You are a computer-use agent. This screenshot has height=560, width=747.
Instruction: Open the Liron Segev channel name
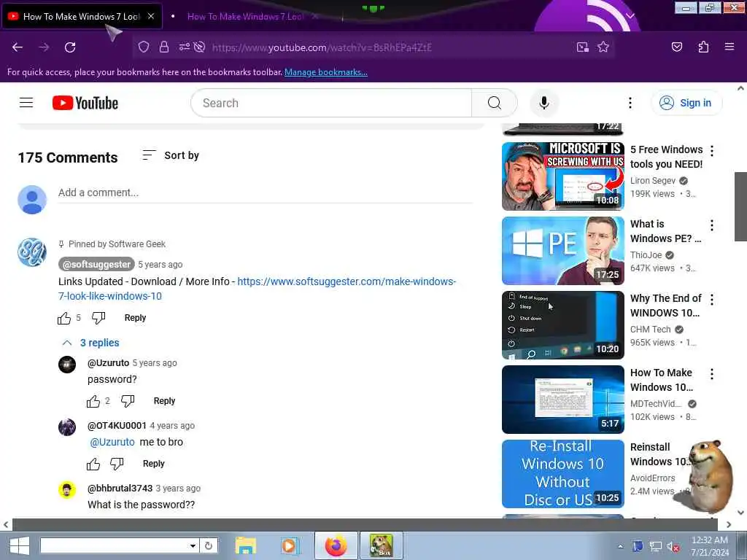coord(653,181)
